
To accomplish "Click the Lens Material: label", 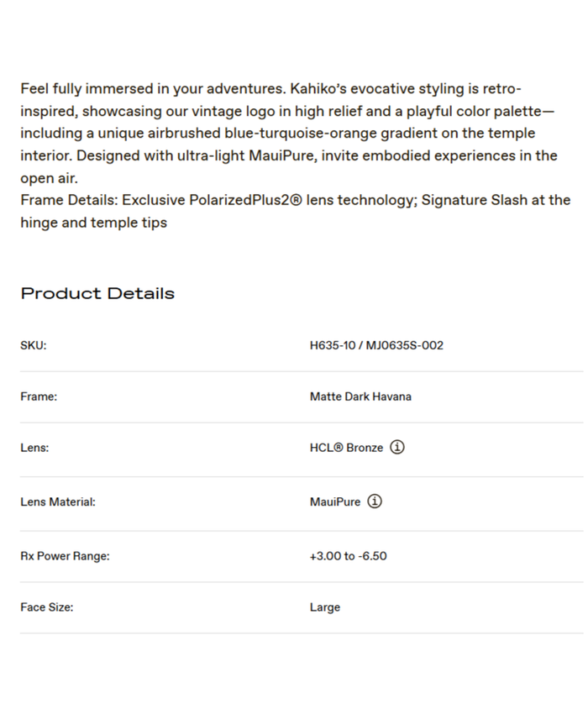I will pos(58,501).
